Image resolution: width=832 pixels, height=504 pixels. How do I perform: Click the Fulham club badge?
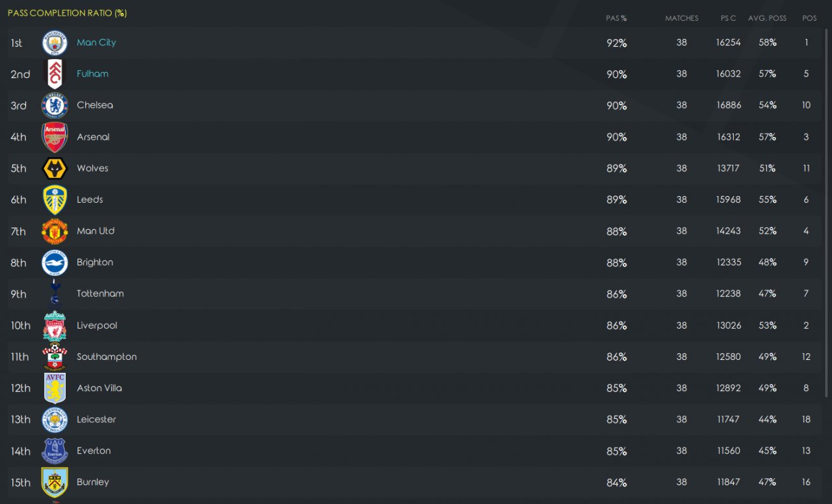pyautogui.click(x=55, y=74)
